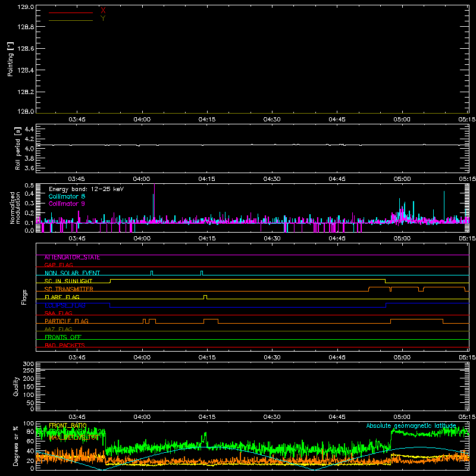476x476 pixels.
Task: Click the red X legend label
Action: point(103,10)
